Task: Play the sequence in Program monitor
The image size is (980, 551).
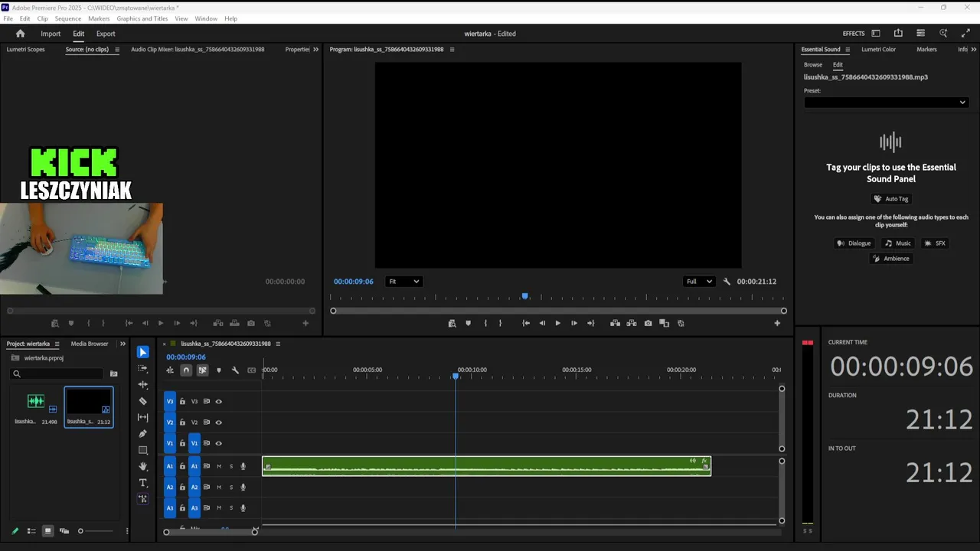Action: point(557,323)
